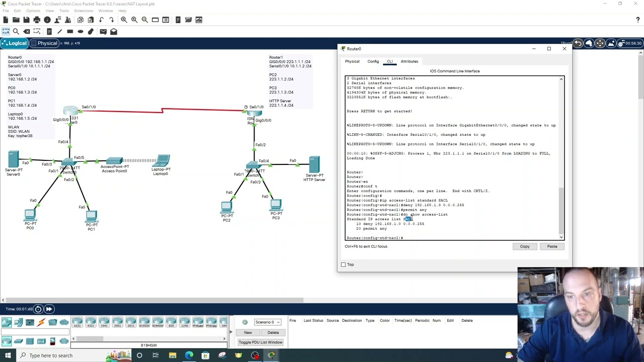644x362 pixels.
Task: Open Router0 Attributes tab
Action: tap(410, 61)
